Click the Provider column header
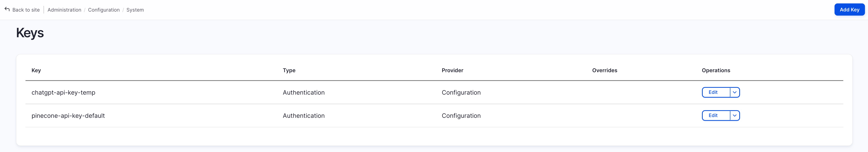Screen dimensions: 868x152 pyautogui.click(x=452, y=70)
